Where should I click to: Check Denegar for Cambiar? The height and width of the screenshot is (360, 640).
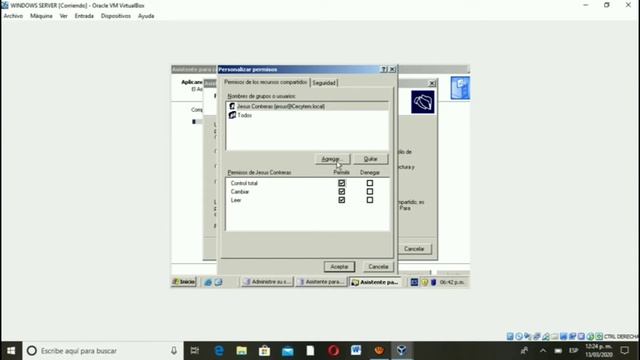tap(370, 191)
